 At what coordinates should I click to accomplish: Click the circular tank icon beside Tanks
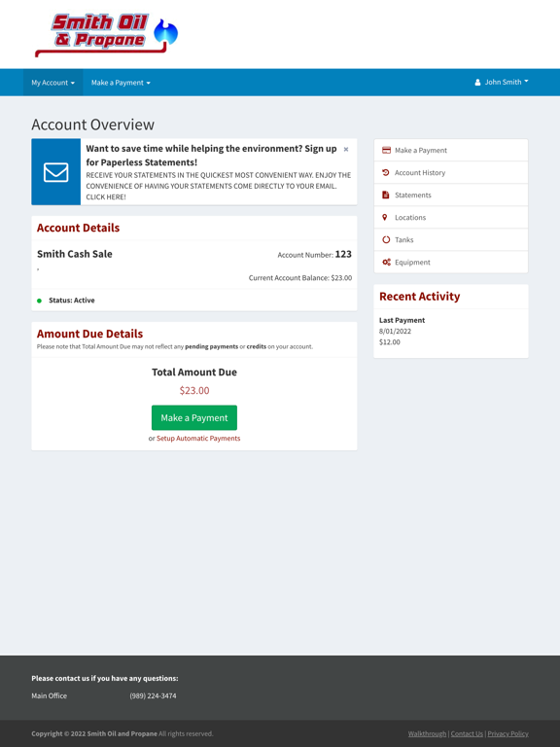[386, 239]
